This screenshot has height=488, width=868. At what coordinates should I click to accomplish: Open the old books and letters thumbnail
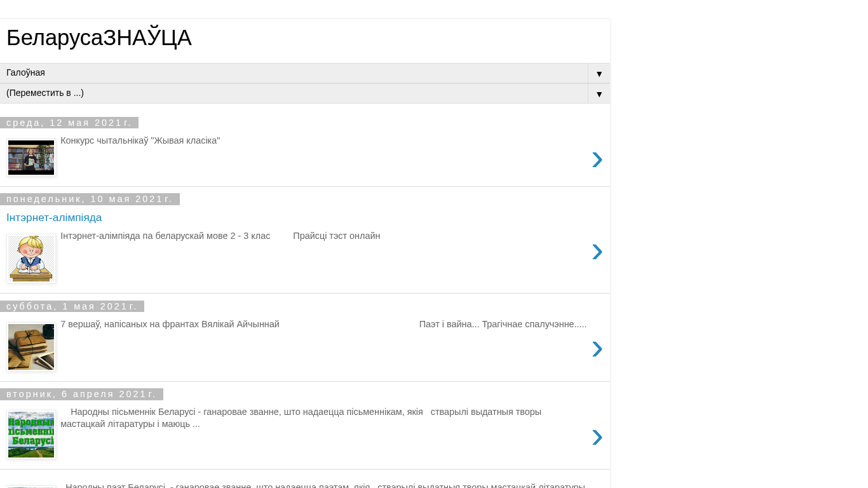coord(31,346)
